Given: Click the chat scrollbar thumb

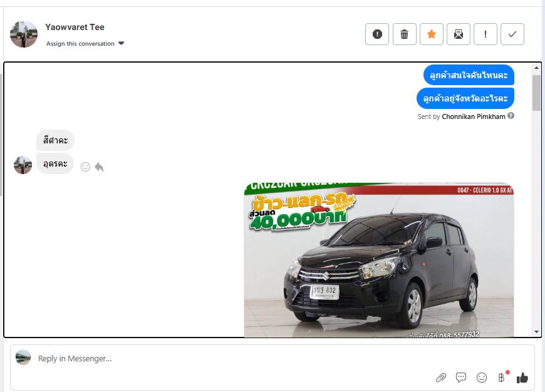Looking at the screenshot, I should 536,93.
